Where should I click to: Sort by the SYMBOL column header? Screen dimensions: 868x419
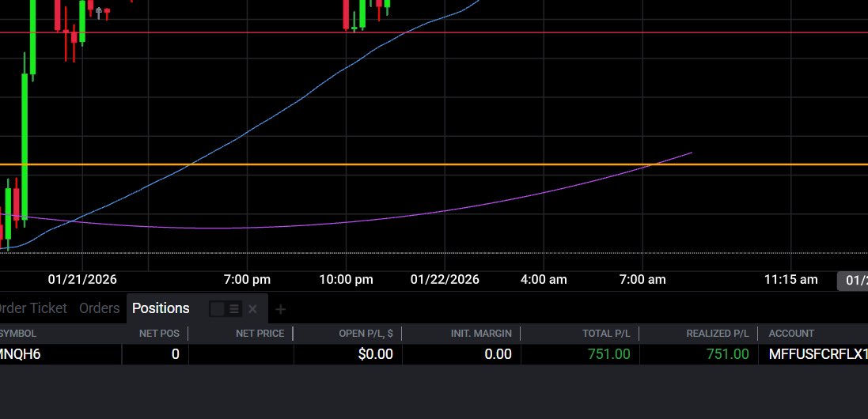tap(18, 334)
